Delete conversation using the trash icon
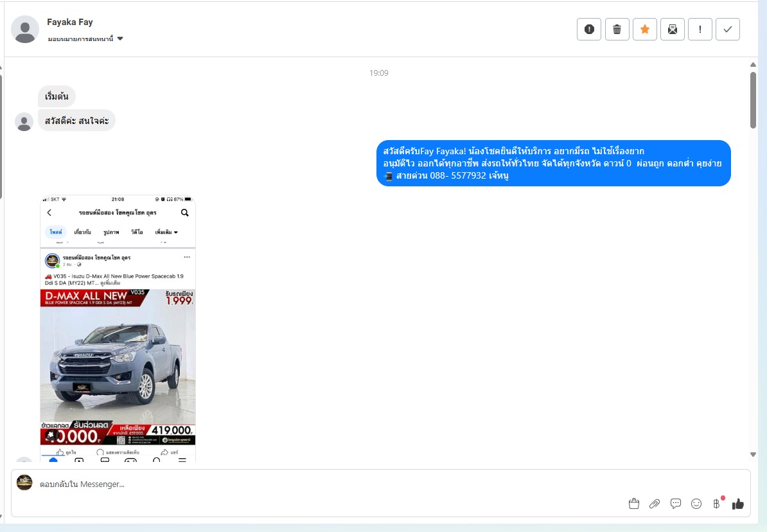This screenshot has height=532, width=767. [617, 30]
